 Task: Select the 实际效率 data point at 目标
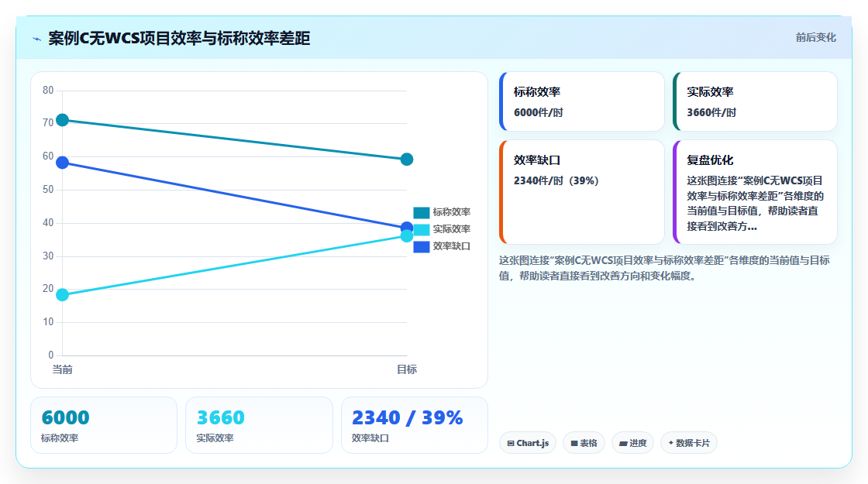pyautogui.click(x=407, y=236)
